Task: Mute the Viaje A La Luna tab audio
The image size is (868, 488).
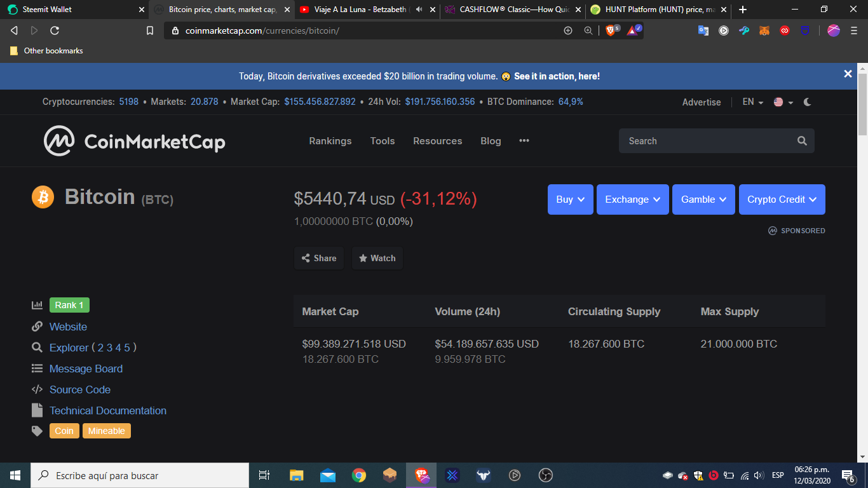Action: [x=419, y=10]
